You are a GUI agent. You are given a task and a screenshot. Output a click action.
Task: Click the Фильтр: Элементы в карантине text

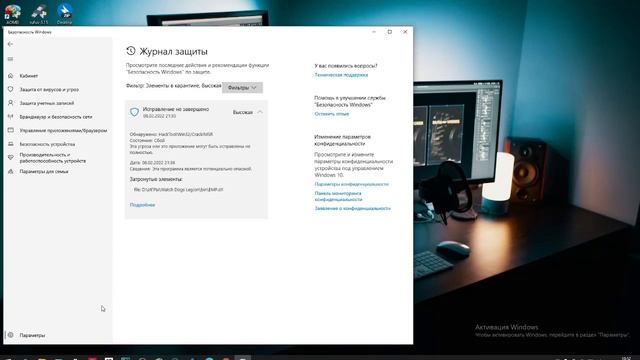click(x=173, y=86)
